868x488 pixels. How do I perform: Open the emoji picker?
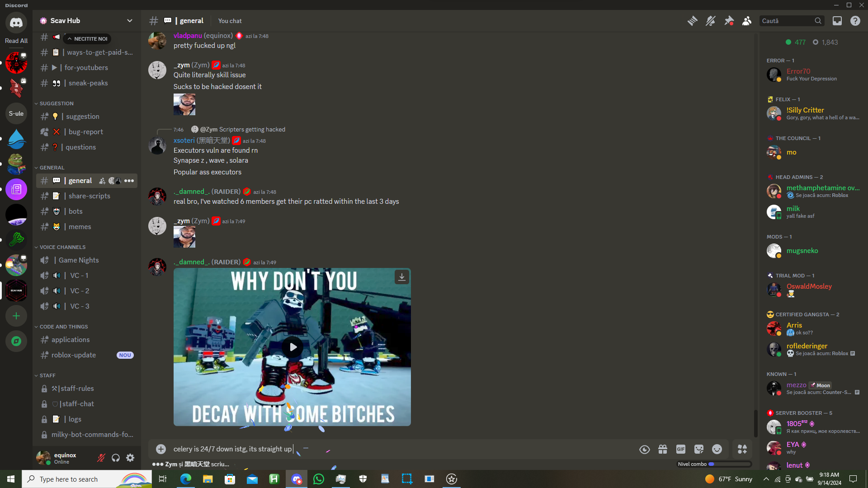pos(717,449)
